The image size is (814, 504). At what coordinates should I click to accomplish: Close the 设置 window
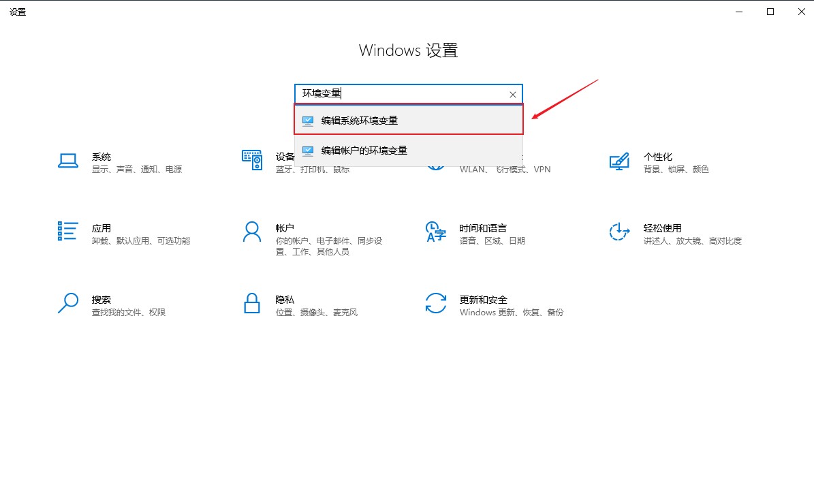click(x=801, y=12)
